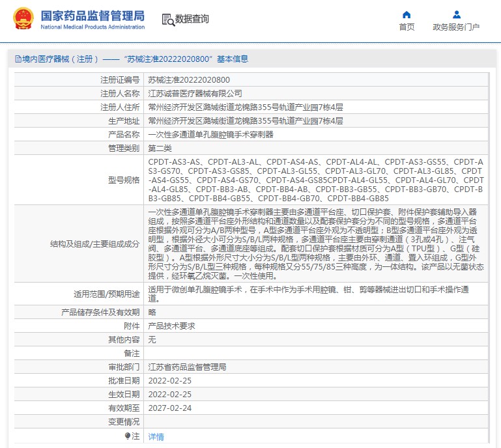The width and height of the screenshot is (501, 448).
Task: Open the 首页 navigation text link
Action: click(x=407, y=27)
